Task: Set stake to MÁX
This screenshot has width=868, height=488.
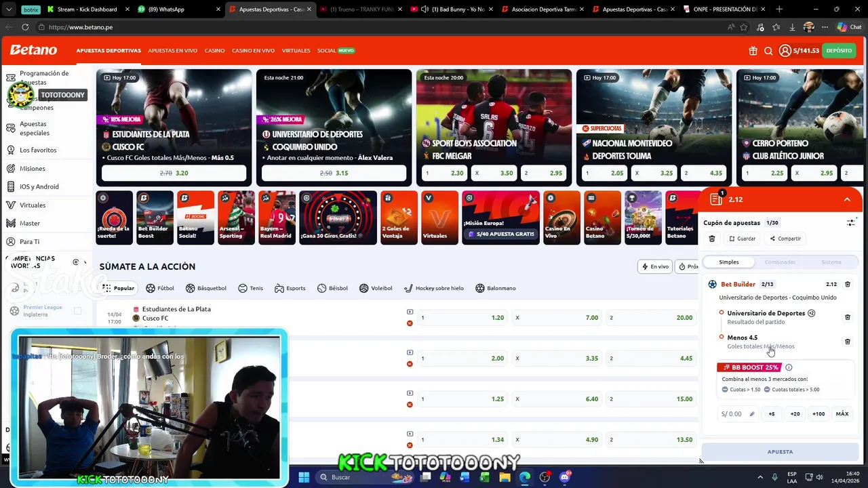Action: pyautogui.click(x=842, y=413)
